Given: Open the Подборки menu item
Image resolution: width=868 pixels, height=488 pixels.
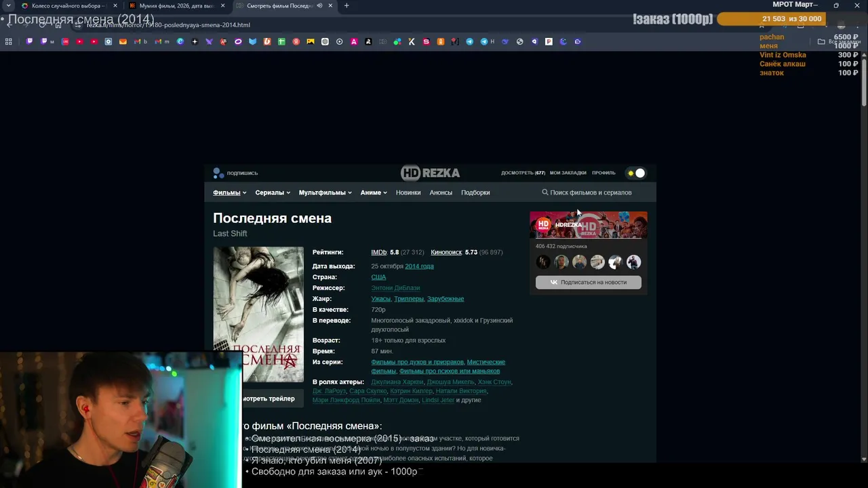Looking at the screenshot, I should (475, 192).
